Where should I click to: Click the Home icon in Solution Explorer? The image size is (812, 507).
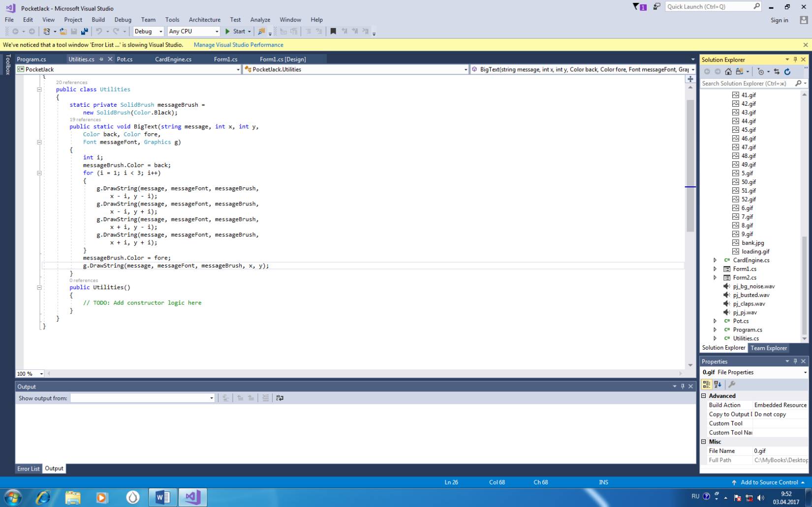point(728,72)
